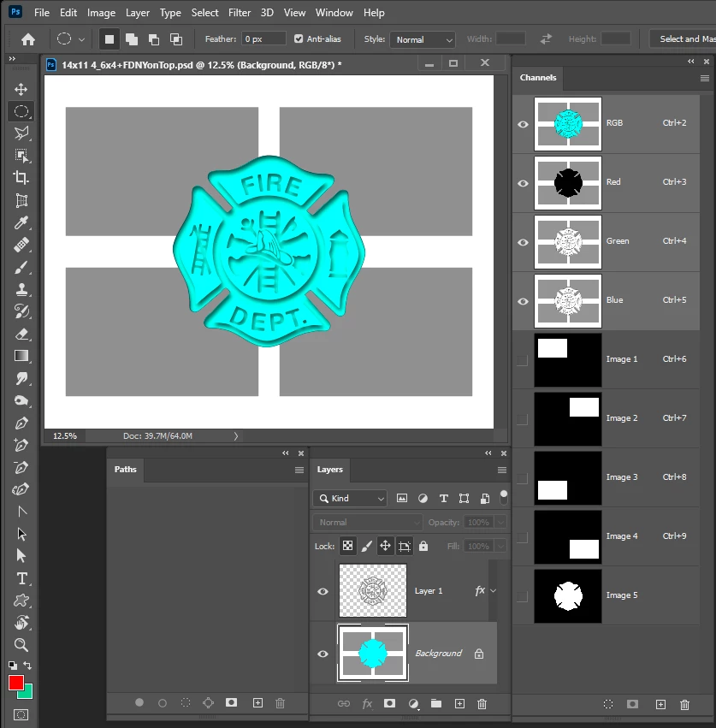The height and width of the screenshot is (728, 716).
Task: Select the Healing Brush tool
Action: (x=21, y=245)
